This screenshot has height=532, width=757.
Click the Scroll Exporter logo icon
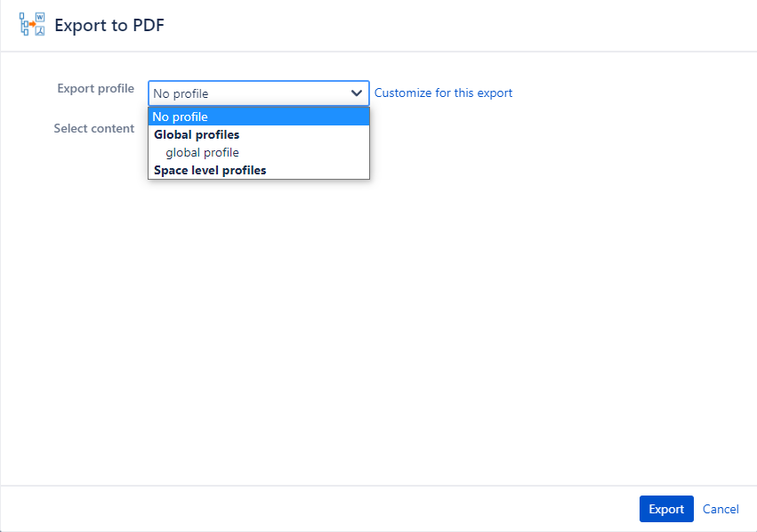pyautogui.click(x=32, y=24)
